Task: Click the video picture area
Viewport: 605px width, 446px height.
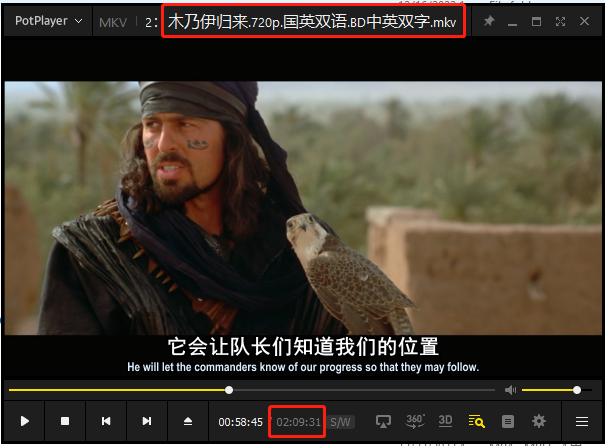Action: 303,208
